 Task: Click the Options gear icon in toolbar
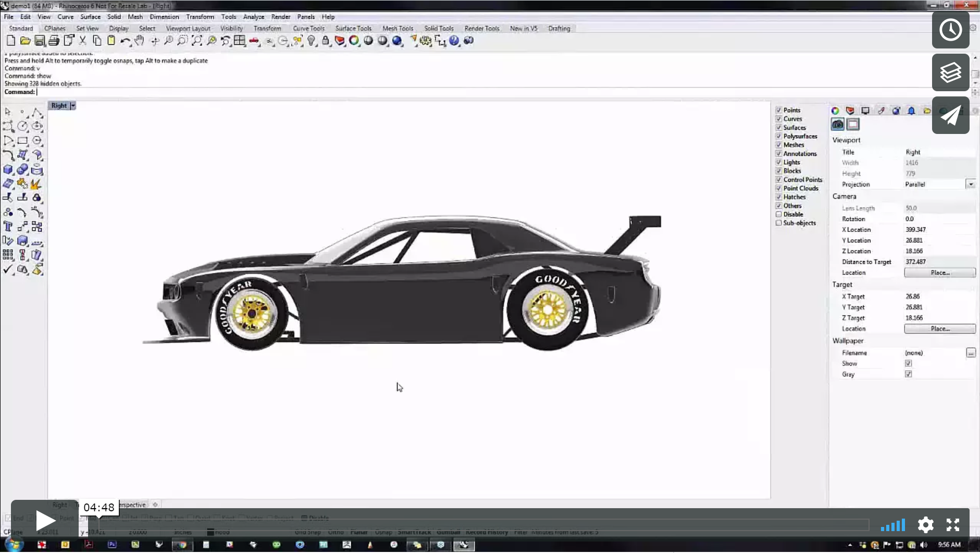(x=426, y=41)
